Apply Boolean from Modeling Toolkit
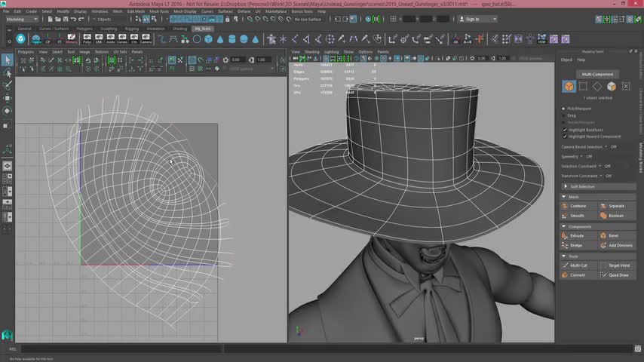Viewport: 644px width, 362px height. [x=615, y=216]
